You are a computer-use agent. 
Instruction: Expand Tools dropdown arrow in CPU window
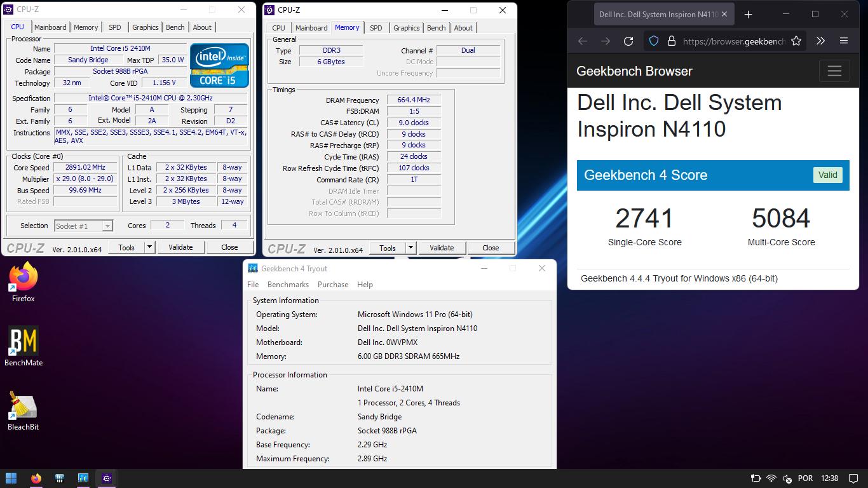coord(150,247)
